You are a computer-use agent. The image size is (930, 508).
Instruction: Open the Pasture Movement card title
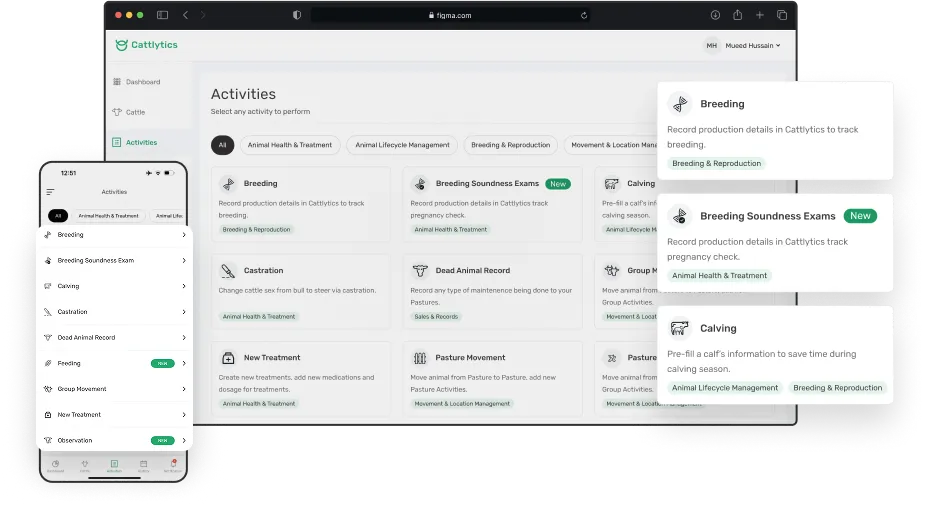click(x=470, y=358)
